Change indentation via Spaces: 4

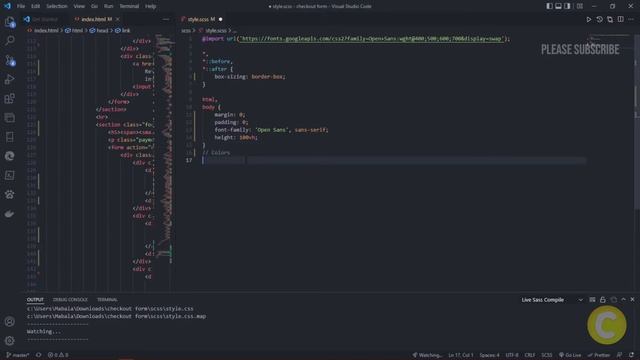(489, 355)
